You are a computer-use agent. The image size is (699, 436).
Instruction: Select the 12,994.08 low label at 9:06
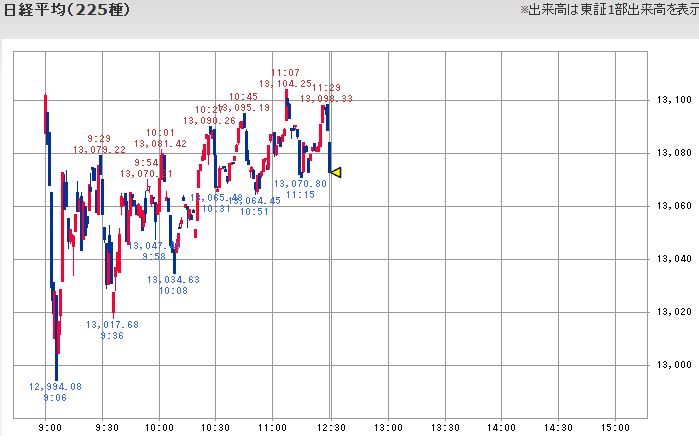click(x=56, y=387)
